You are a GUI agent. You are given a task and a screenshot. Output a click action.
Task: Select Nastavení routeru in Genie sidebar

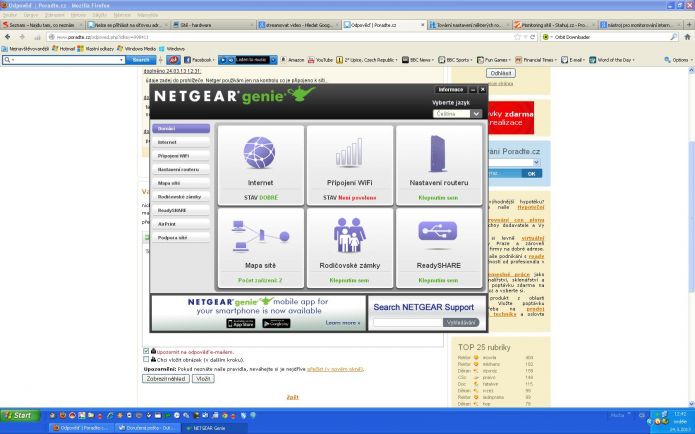(x=181, y=169)
